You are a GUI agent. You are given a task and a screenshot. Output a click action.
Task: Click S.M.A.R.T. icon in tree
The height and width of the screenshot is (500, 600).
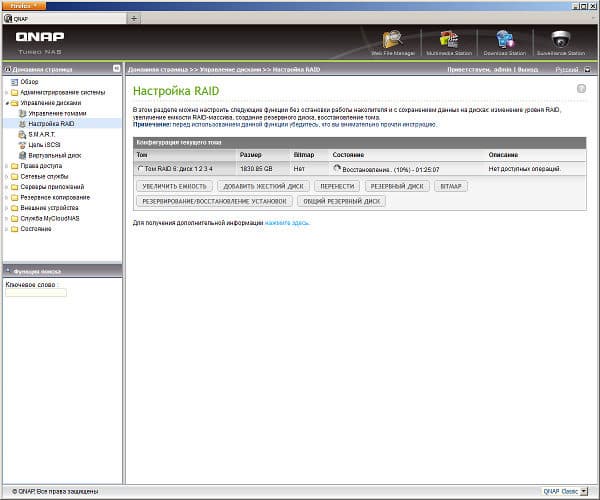pyautogui.click(x=23, y=134)
